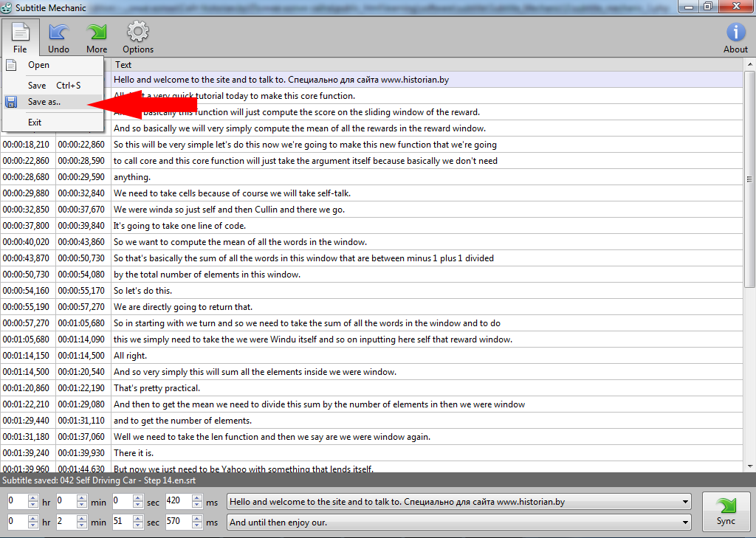Screen dimensions: 756x538
Task: Choose Exit in the File menu
Action: click(35, 123)
